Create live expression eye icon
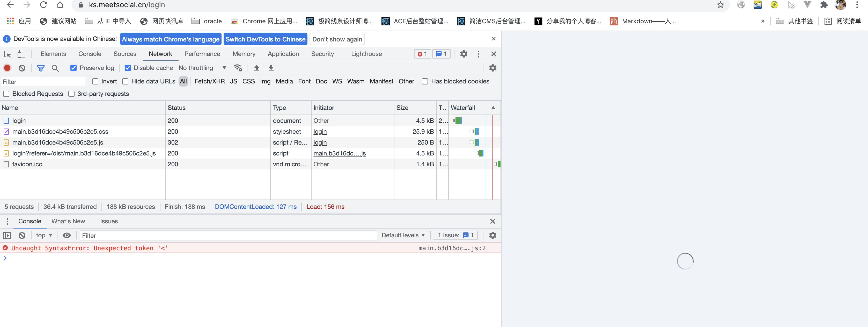Image resolution: width=868 pixels, height=327 pixels. (67, 235)
